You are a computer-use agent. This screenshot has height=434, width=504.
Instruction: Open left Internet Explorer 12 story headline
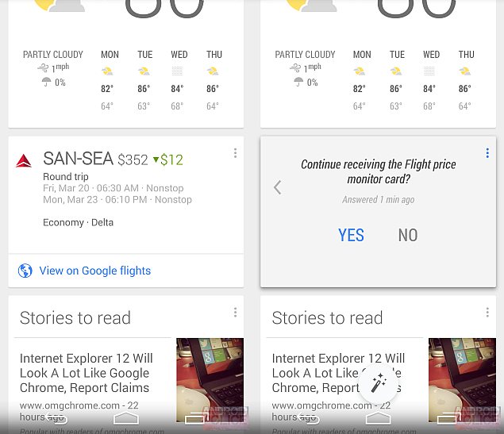87,373
